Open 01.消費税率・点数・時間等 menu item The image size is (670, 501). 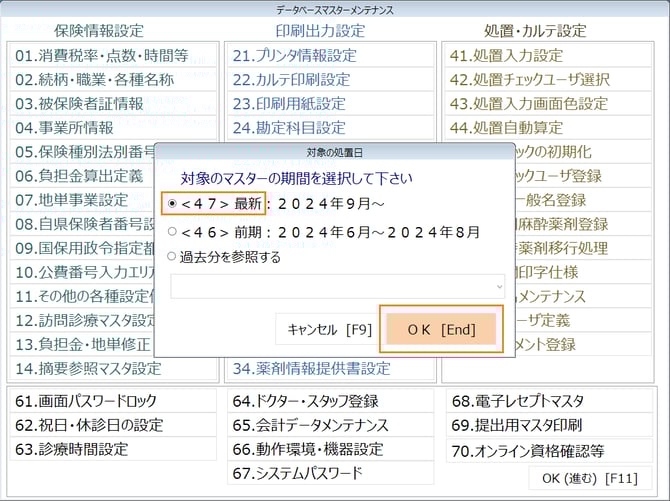[102, 55]
